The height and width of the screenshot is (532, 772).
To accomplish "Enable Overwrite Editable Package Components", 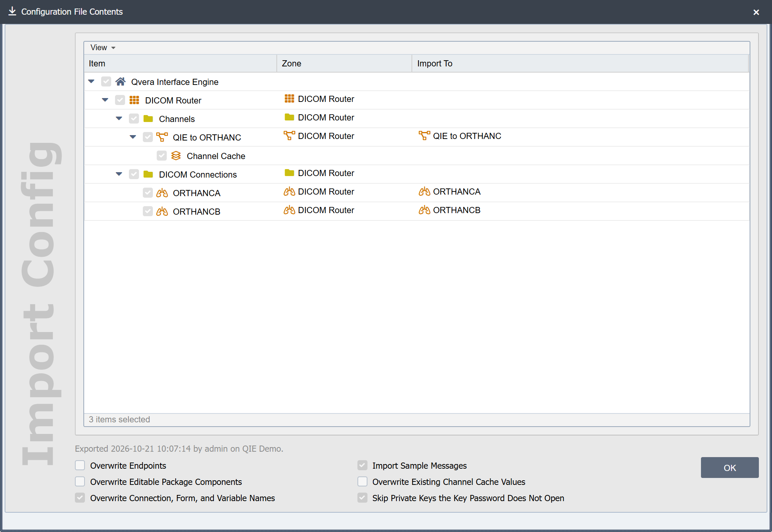I will (x=80, y=481).
